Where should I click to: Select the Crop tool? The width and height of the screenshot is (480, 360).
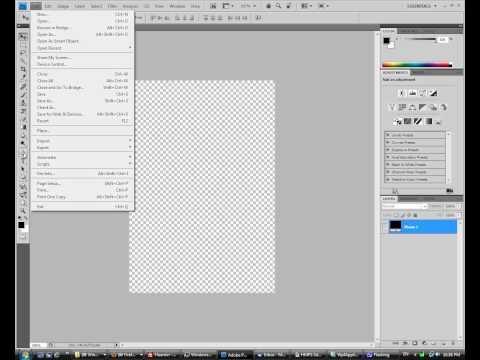23,69
